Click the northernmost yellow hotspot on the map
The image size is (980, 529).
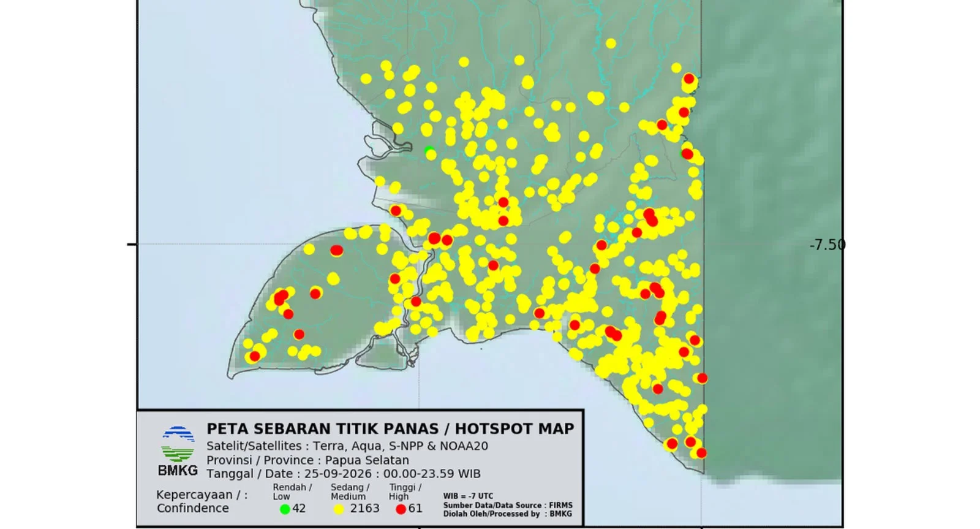pos(611,44)
